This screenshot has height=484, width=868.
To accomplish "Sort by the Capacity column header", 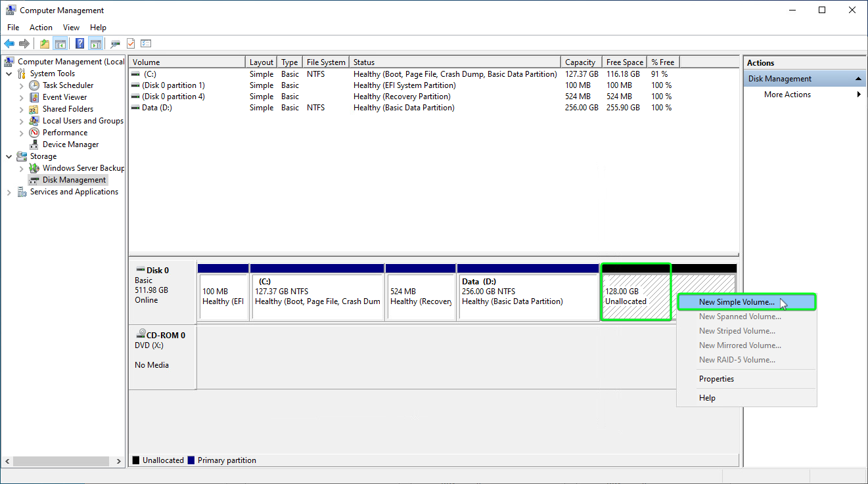I will (x=581, y=62).
